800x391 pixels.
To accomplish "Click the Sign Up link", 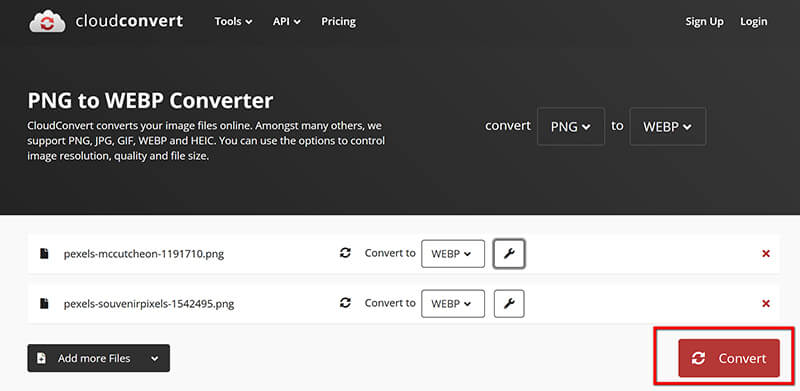I will 704,22.
